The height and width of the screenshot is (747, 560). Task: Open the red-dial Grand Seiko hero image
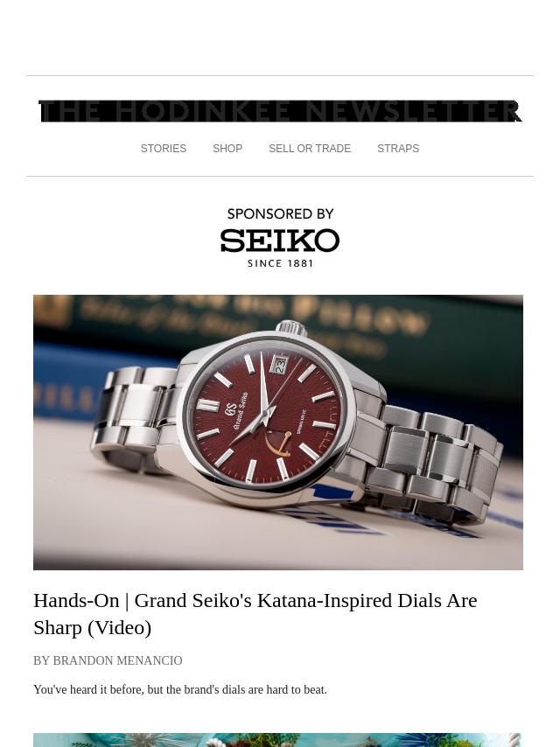[x=278, y=432]
